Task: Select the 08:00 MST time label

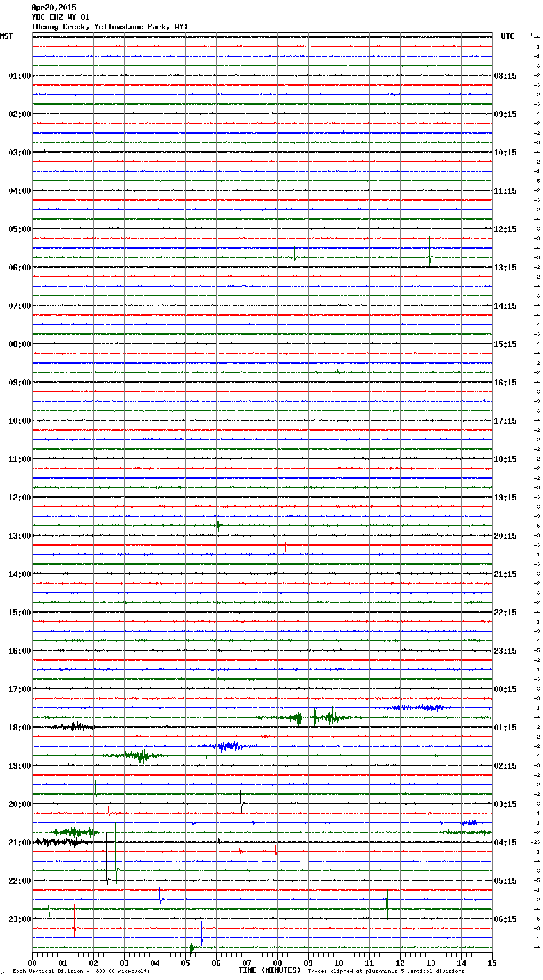Action: pos(20,344)
